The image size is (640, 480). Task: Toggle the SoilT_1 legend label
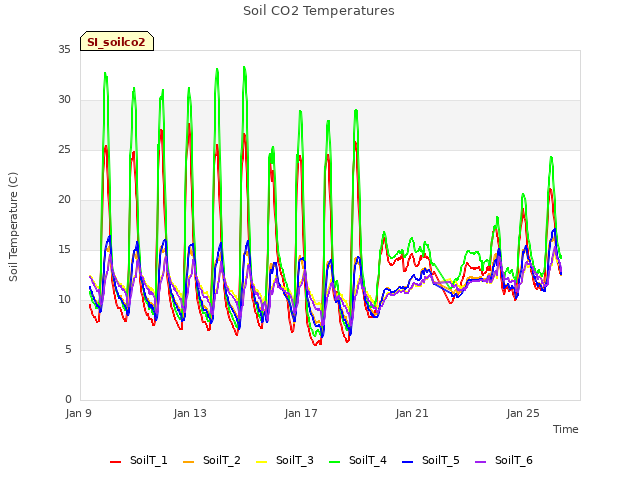point(149,460)
